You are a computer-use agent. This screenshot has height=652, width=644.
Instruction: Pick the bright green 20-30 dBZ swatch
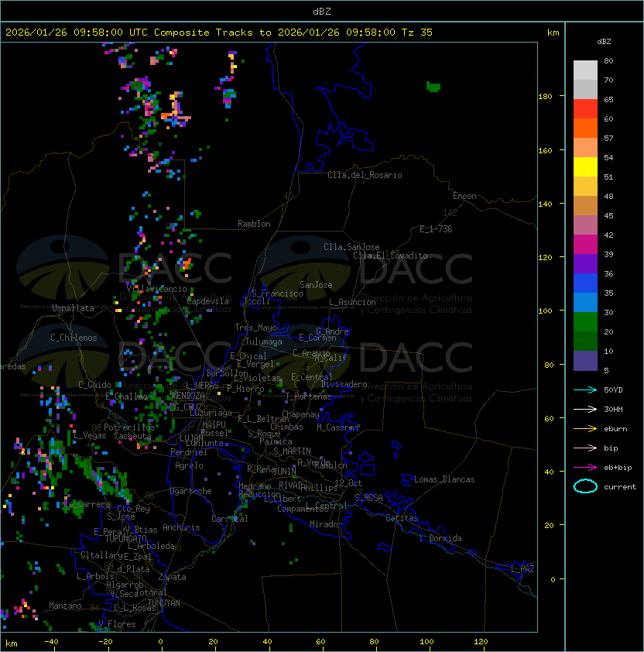click(585, 321)
